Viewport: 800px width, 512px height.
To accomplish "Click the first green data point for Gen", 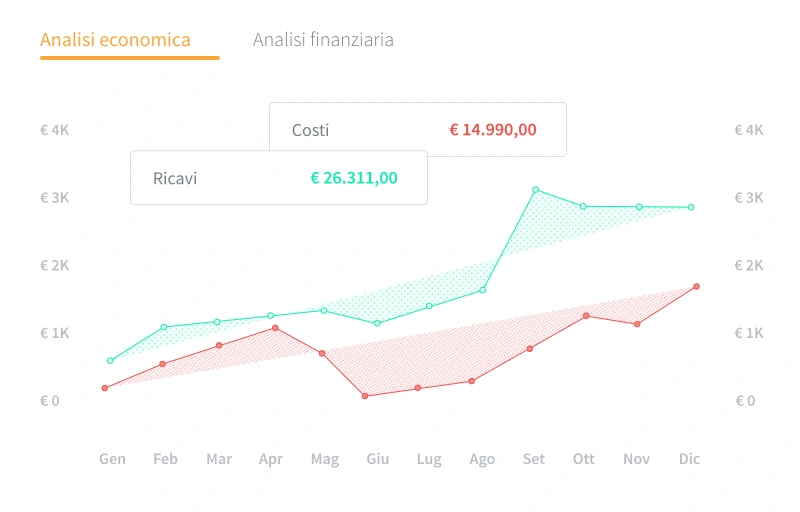I will (110, 361).
